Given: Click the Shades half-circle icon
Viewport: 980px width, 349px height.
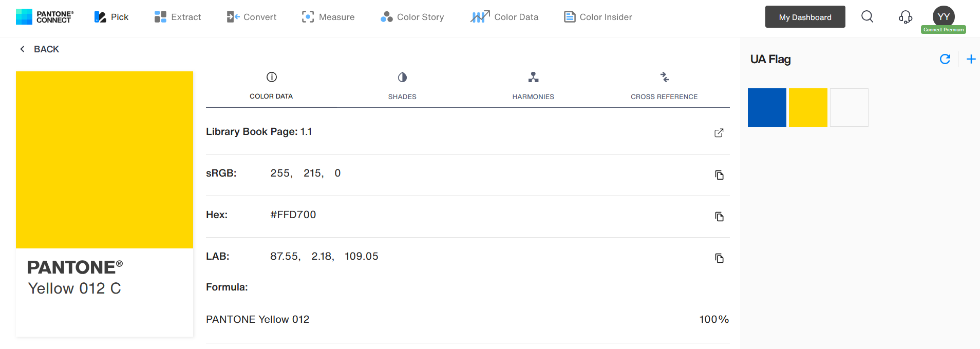Looking at the screenshot, I should click(x=402, y=77).
